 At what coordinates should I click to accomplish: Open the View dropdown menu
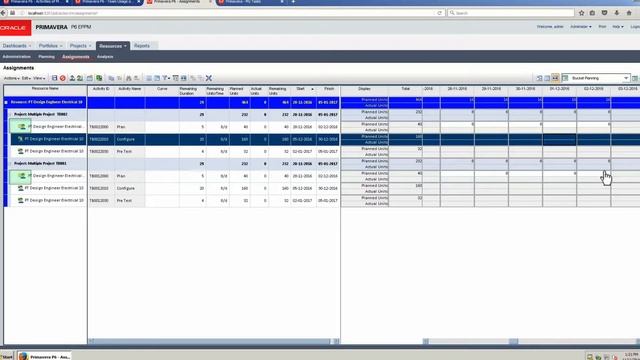pos(39,78)
